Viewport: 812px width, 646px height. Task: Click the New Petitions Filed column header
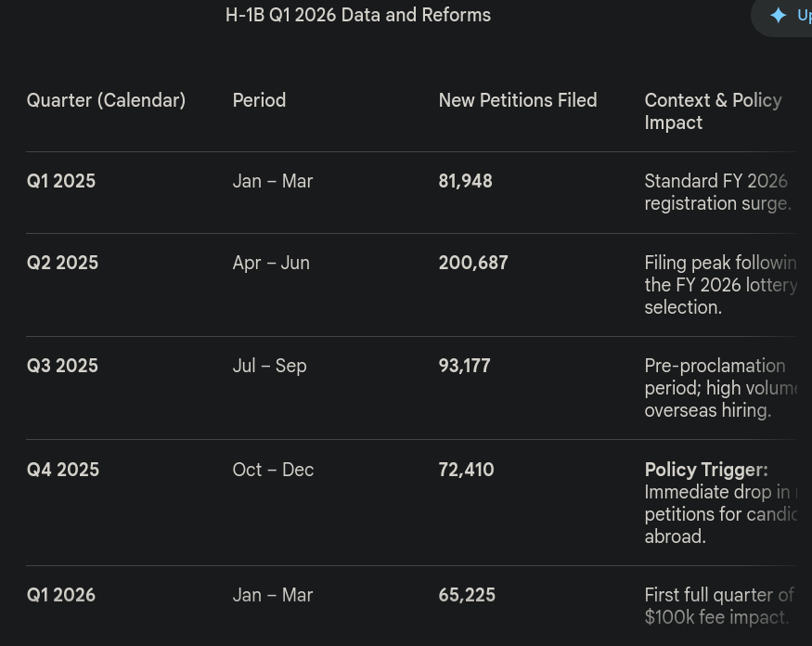(x=517, y=100)
